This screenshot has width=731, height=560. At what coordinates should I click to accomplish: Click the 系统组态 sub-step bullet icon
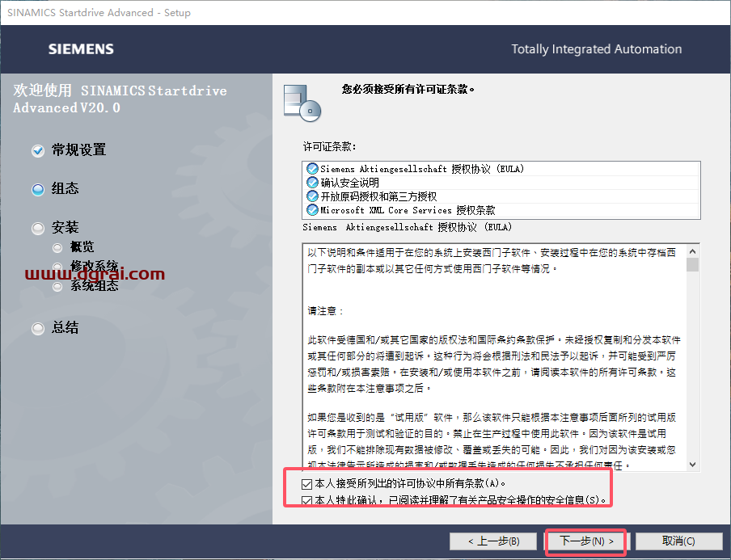[57, 286]
